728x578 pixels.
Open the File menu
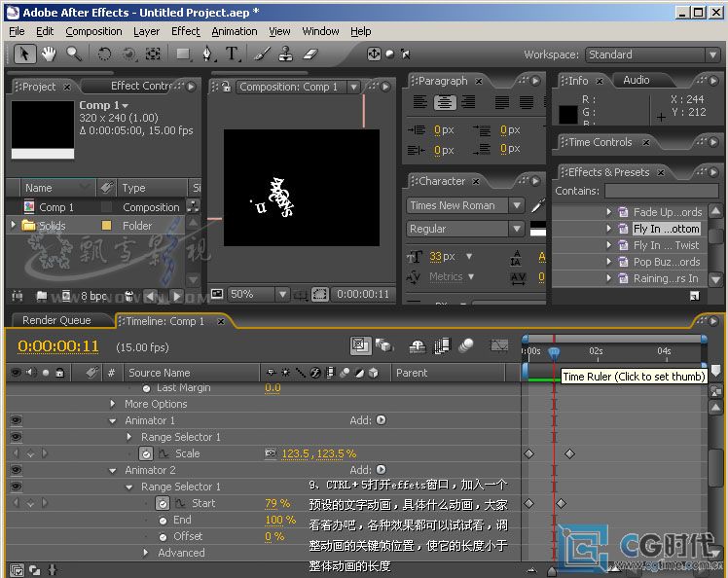(x=17, y=31)
